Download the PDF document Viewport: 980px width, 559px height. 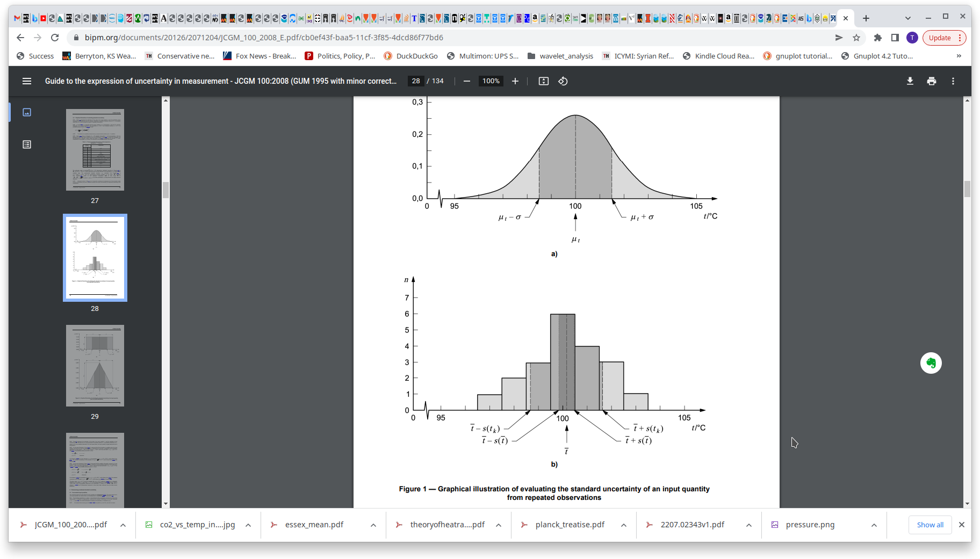click(910, 81)
